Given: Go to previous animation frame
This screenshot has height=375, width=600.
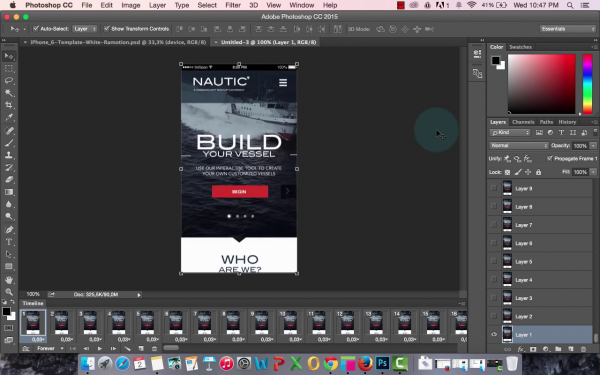Looking at the screenshot, I should [x=86, y=349].
